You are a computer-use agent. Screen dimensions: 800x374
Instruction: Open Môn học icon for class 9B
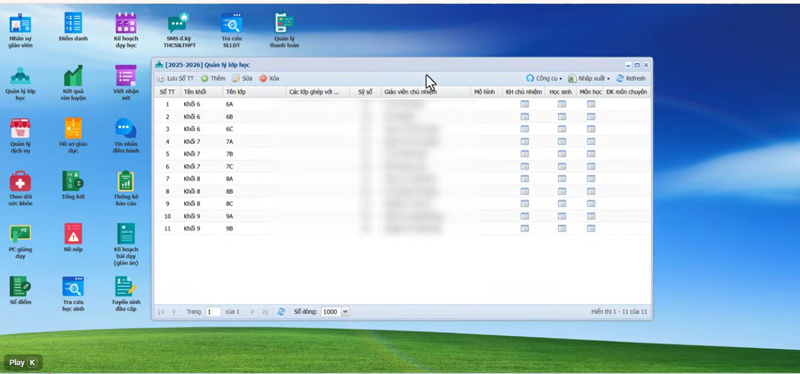(591, 229)
